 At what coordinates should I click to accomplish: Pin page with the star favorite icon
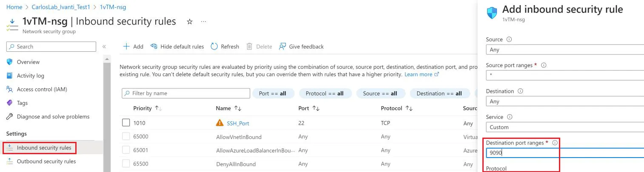point(190,22)
